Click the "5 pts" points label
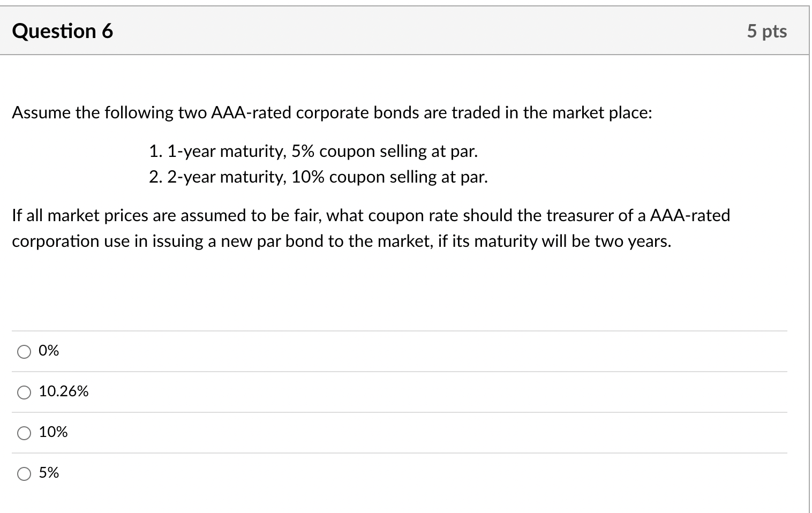 click(766, 31)
